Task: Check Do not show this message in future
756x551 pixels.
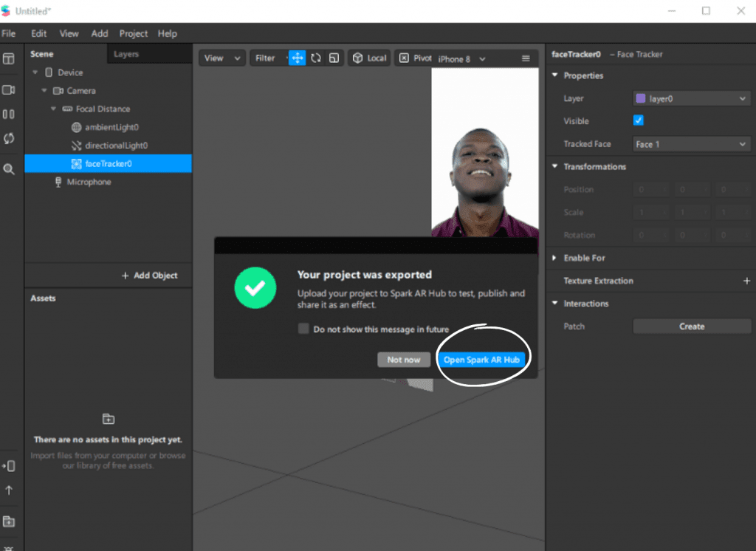Action: (x=303, y=329)
